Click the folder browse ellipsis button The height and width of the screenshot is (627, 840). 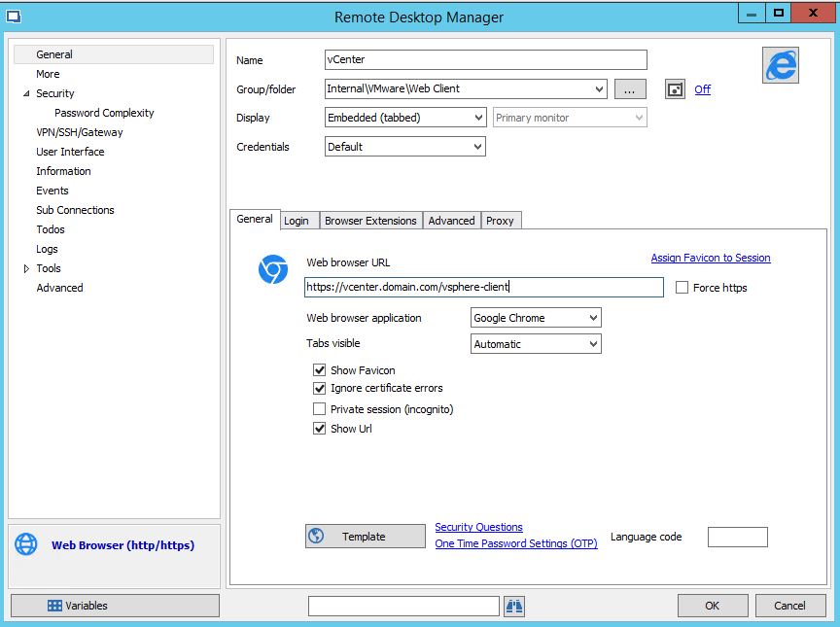click(630, 89)
